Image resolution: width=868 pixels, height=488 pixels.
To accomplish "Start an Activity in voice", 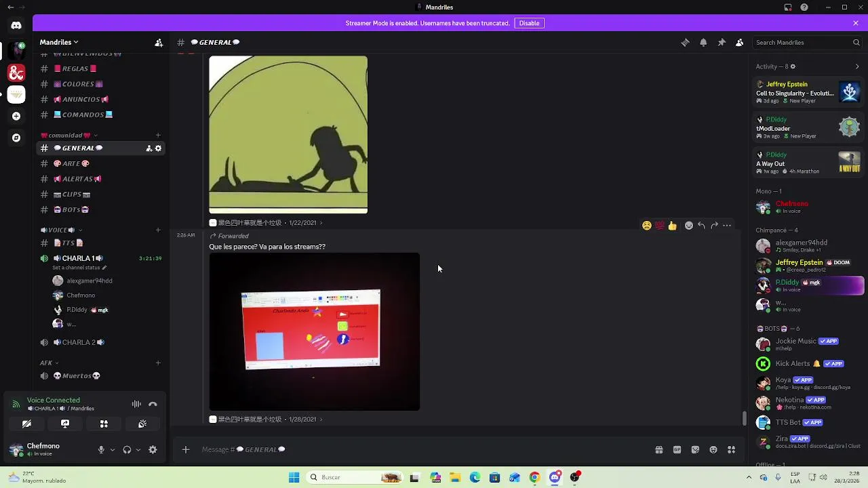I will click(x=104, y=424).
